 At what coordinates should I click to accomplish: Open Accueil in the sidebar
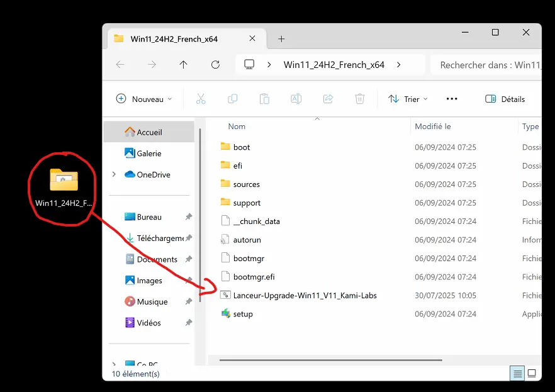click(x=149, y=132)
